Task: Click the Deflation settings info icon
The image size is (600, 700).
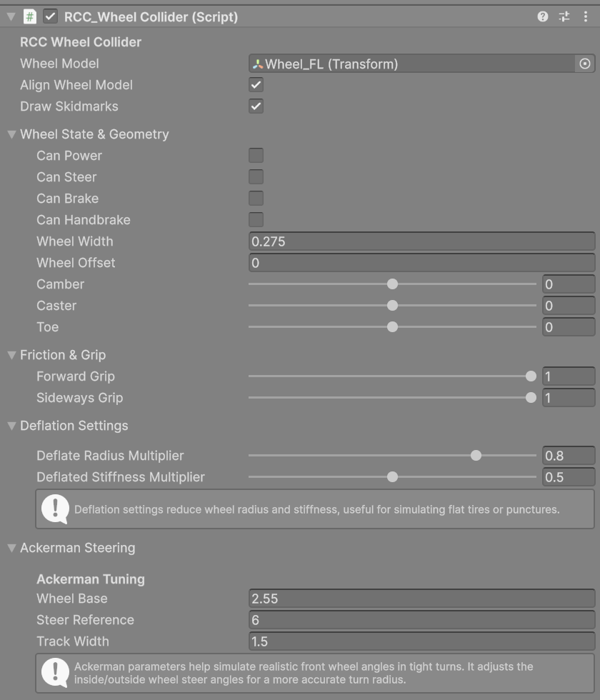Action: 55,509
